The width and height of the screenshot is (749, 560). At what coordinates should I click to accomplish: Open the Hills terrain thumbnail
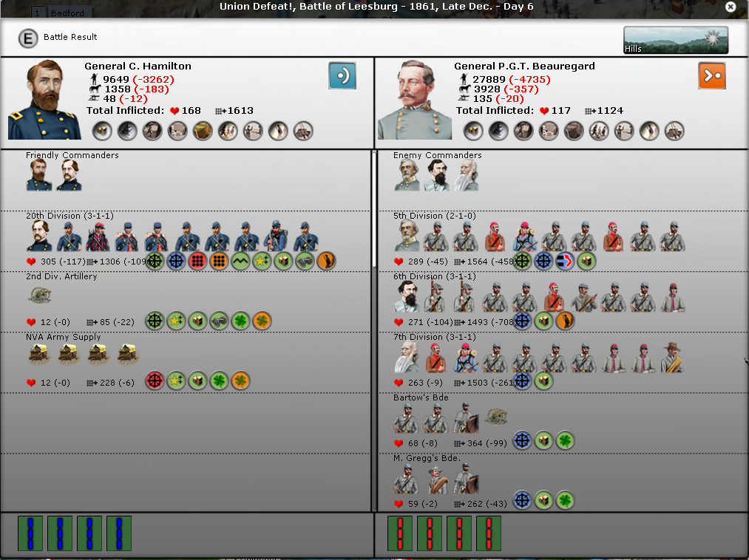coord(675,41)
